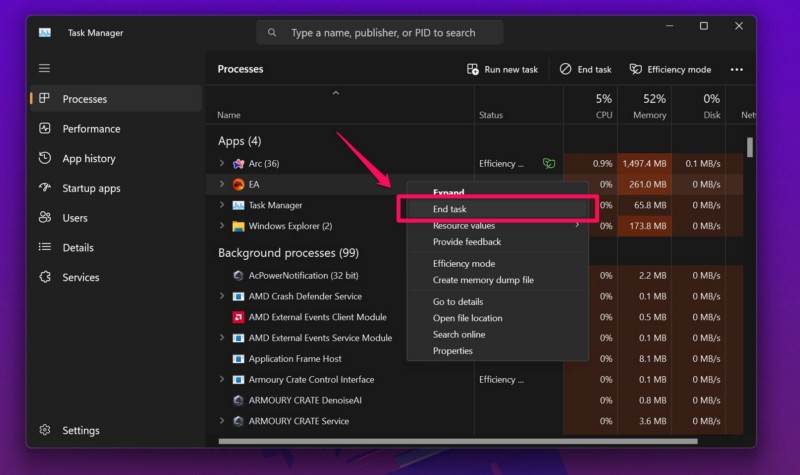
Task: Expand the AMD Crash Defender Service entry
Action: tap(222, 296)
